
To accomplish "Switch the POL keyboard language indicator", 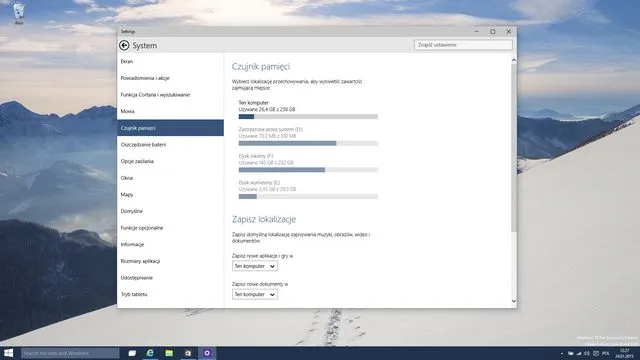I will pos(606,353).
